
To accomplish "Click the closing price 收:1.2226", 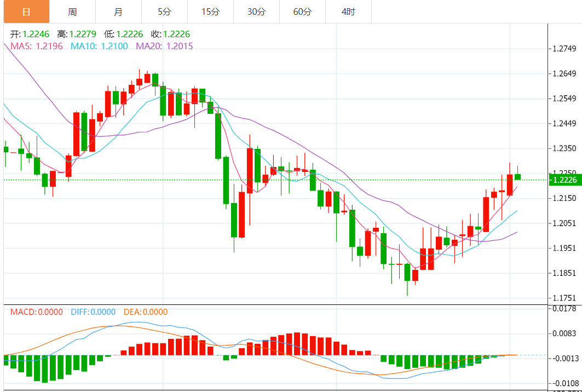I will [x=170, y=34].
